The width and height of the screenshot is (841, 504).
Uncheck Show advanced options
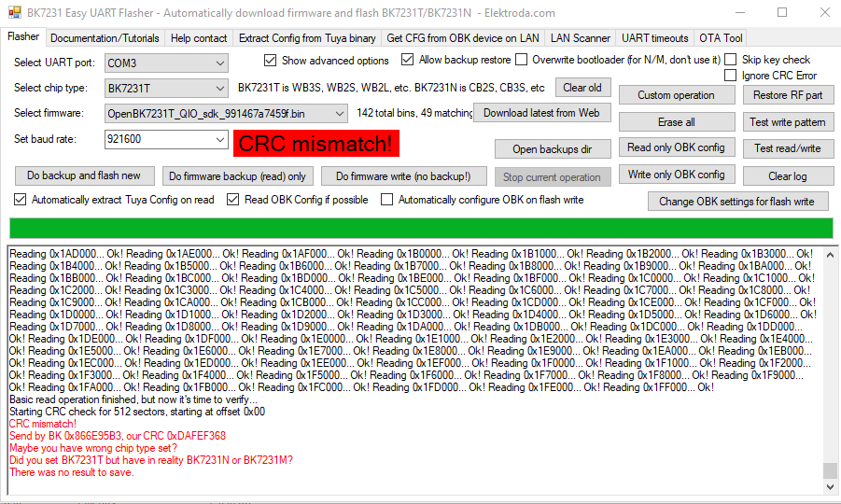[x=271, y=60]
